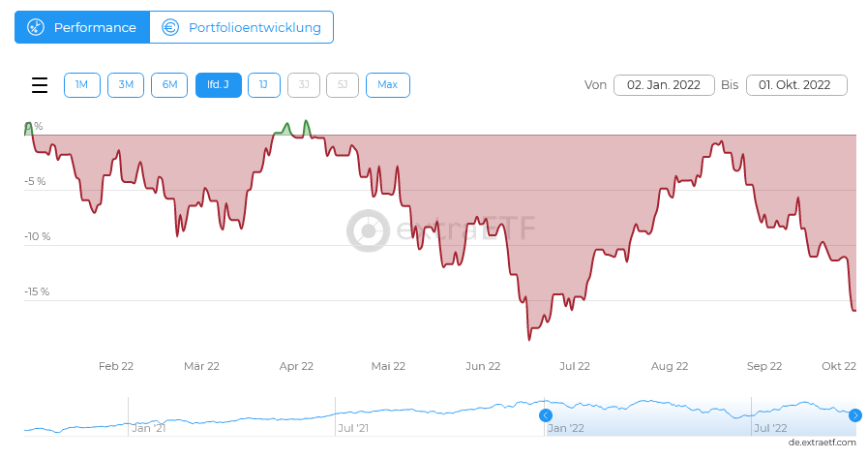Click Jul '21 in the navigator timeline
868x459 pixels.
352,427
